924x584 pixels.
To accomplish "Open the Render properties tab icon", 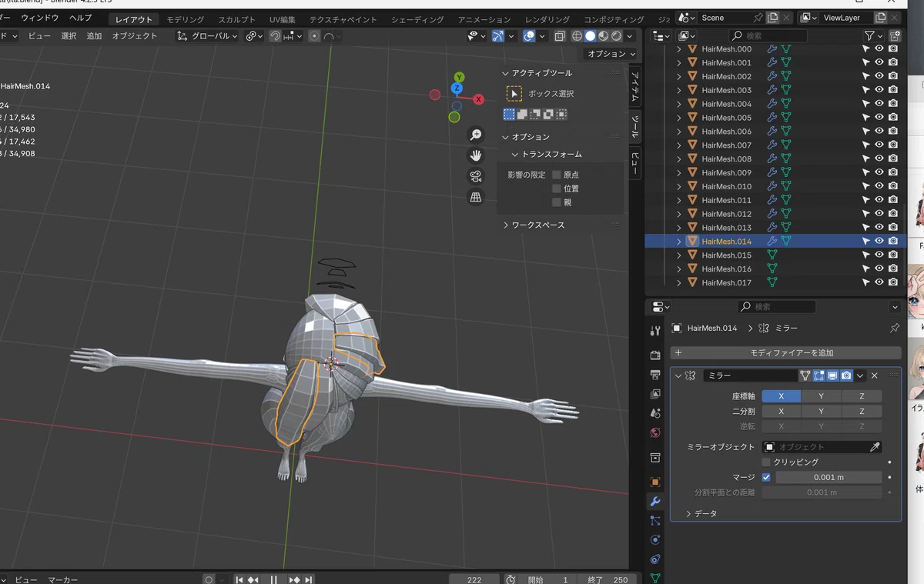I will click(x=655, y=355).
